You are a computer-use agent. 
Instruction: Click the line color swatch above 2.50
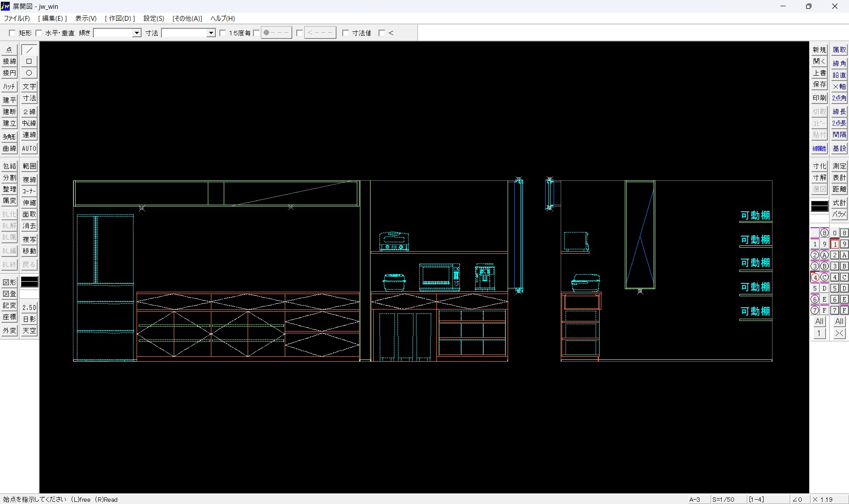29,282
